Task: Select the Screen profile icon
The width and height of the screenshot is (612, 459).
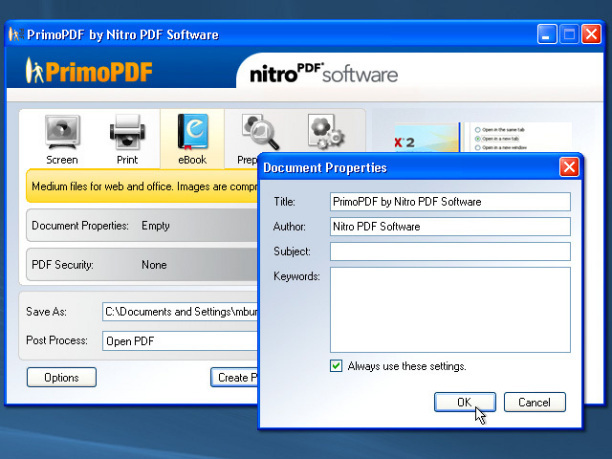Action: click(x=62, y=132)
